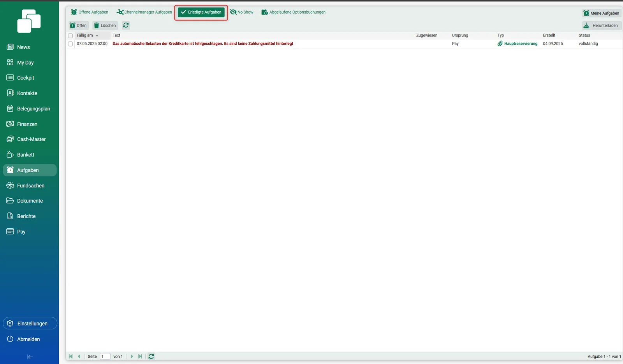Click the Löschen button
Screen dimensions: 623x364
105,26
